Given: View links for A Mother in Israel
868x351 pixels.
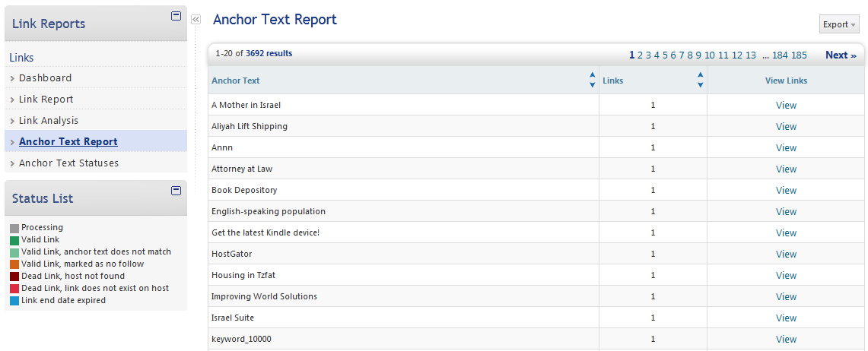Looking at the screenshot, I should tap(786, 106).
